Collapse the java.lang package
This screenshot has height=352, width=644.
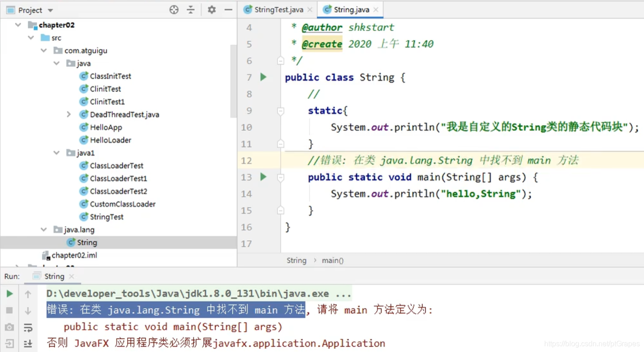(43, 229)
